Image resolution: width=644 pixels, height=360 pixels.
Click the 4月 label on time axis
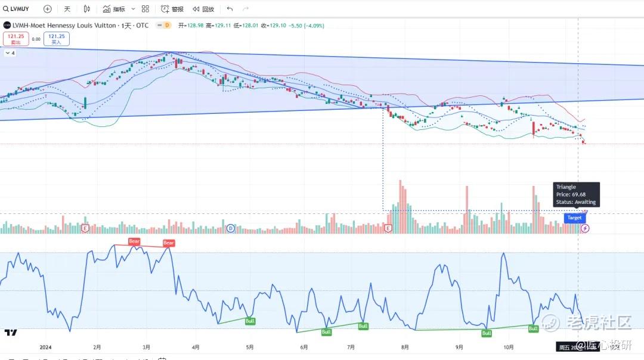coord(196,347)
